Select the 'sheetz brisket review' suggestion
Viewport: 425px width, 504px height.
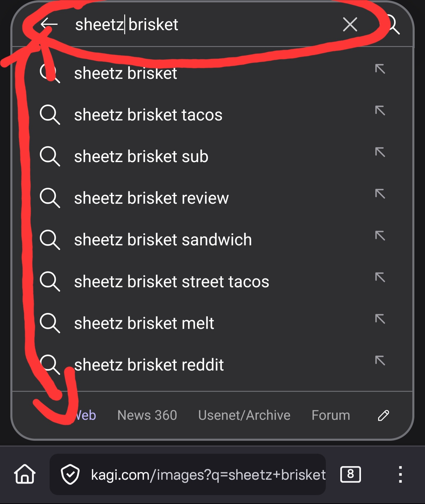tap(151, 198)
